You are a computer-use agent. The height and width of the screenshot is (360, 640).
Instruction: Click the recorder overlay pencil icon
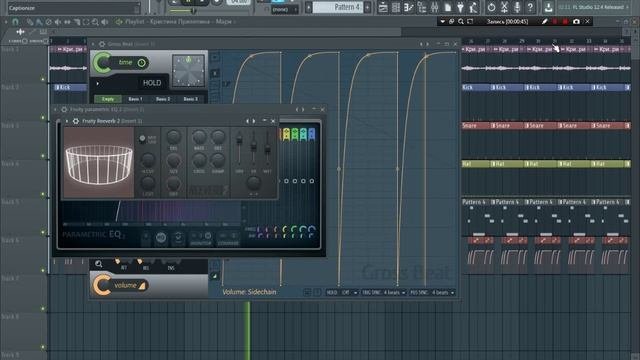544,21
